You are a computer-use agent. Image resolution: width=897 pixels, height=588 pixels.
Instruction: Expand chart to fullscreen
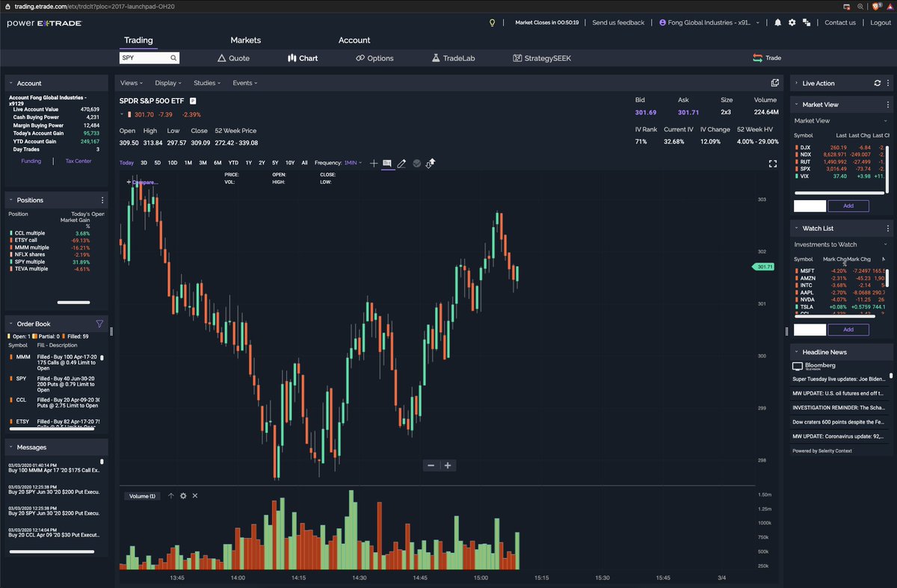[773, 164]
